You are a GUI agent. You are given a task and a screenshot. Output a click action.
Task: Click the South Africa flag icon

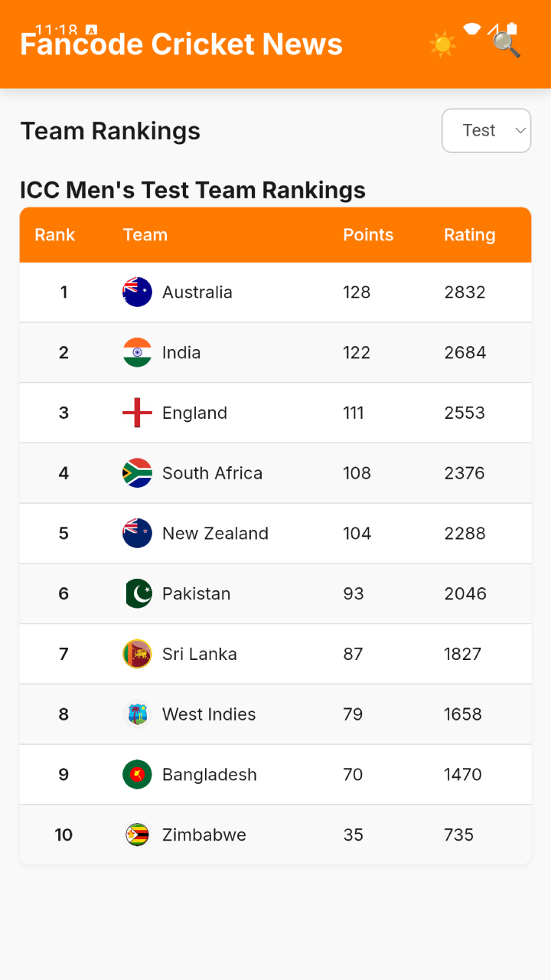[138, 473]
